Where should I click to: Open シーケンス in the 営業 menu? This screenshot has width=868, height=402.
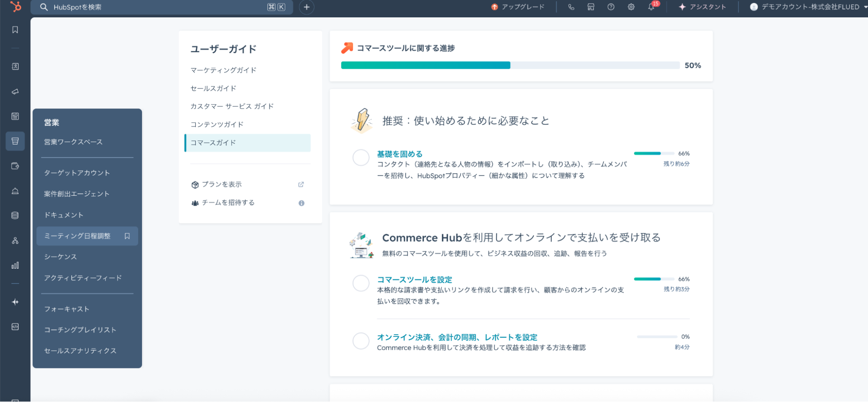pos(60,257)
